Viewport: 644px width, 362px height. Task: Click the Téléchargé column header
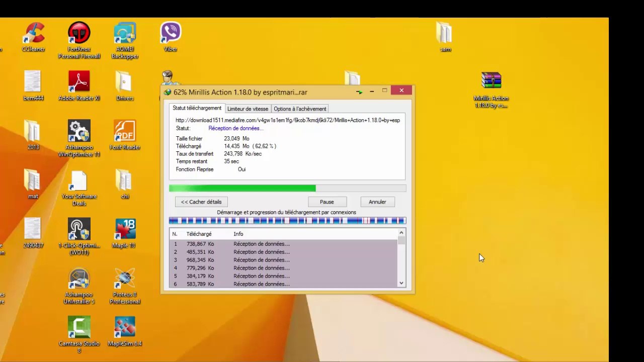(199, 234)
